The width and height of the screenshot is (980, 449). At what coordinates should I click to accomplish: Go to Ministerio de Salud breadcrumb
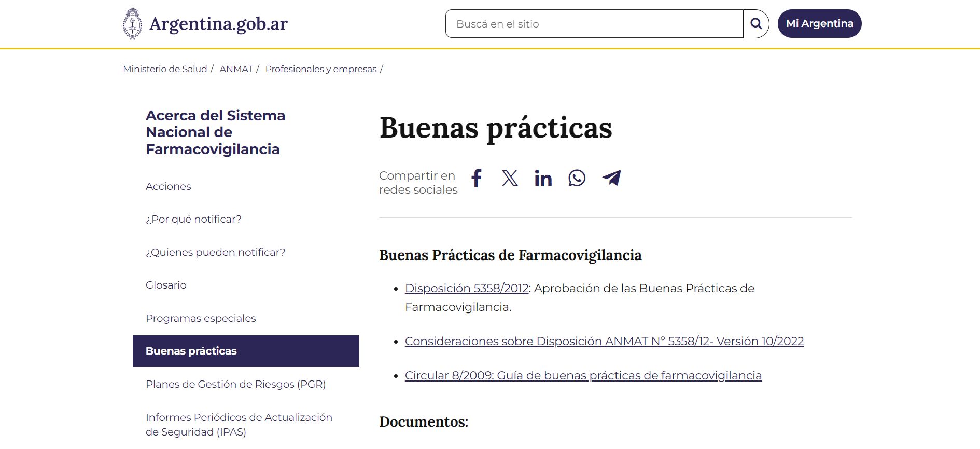point(165,69)
